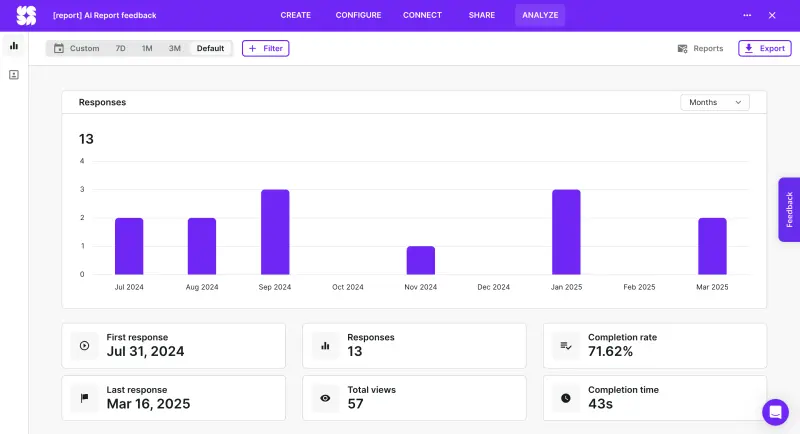Image resolution: width=800 pixels, height=434 pixels.
Task: Click the 'Dec 2024' axis label
Action: pyautogui.click(x=493, y=287)
